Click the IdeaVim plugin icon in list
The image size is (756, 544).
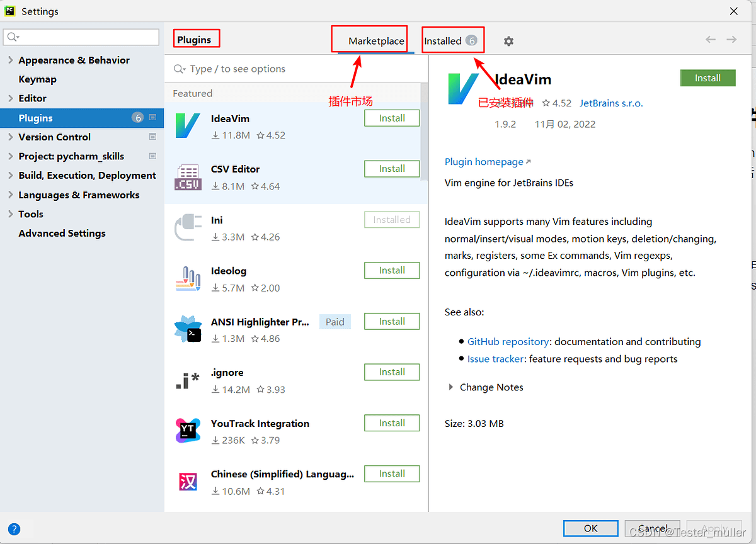(188, 127)
